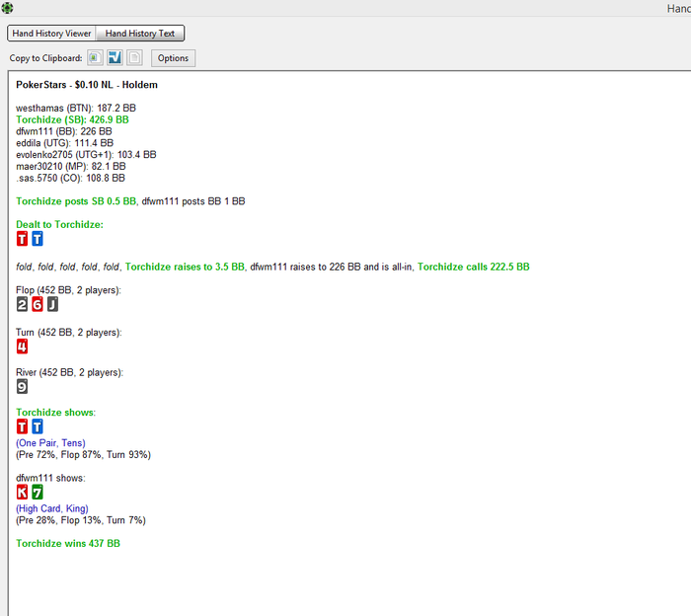Image resolution: width=691 pixels, height=616 pixels.
Task: Click the Flop (452 BB, 2 players) line
Action: (68, 290)
